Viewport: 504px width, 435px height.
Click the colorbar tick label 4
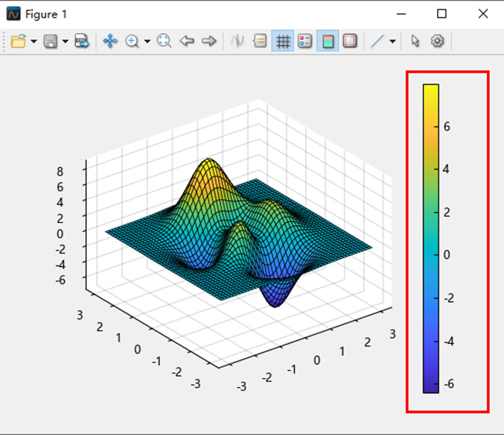click(446, 169)
